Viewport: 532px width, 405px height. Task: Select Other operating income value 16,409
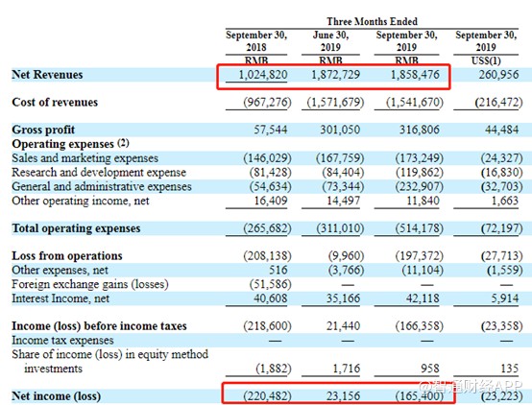pyautogui.click(x=271, y=201)
